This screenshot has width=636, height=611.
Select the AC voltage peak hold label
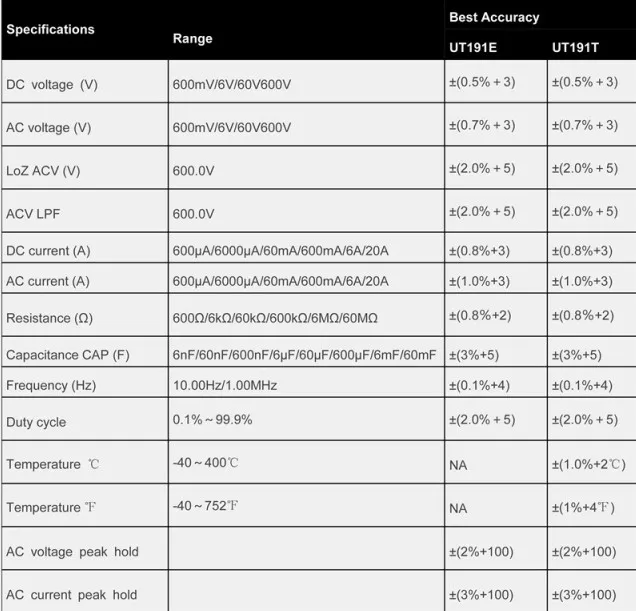pyautogui.click(x=72, y=552)
